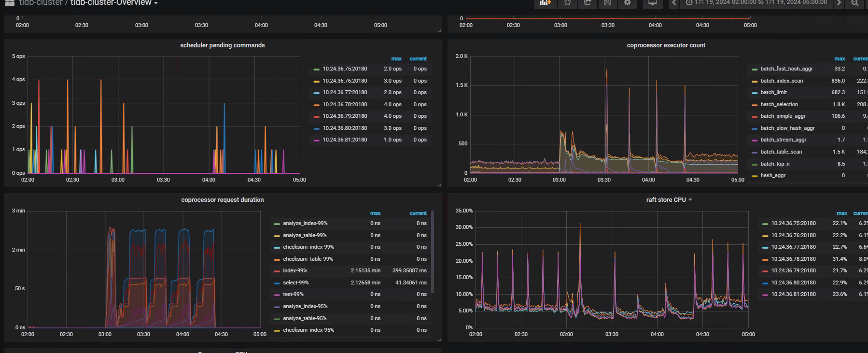Viewport: 868px width, 353px height.
Task: Open the Share dashboard icon
Action: pos(588,3)
